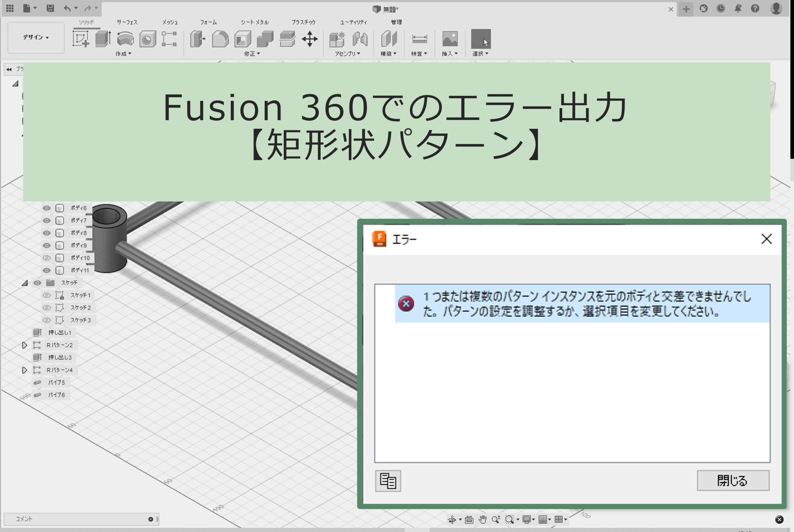Image resolution: width=794 pixels, height=532 pixels.
Task: Open a new design tab with plus icon
Action: tap(686, 9)
